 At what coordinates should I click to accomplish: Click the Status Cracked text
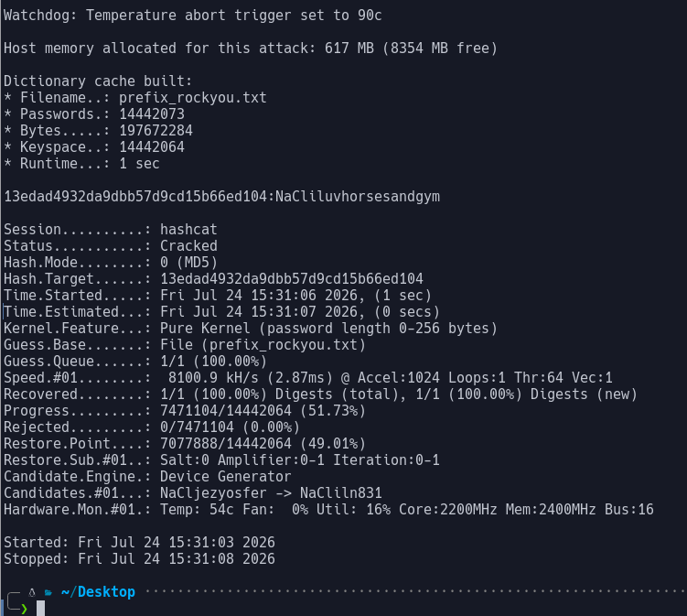click(x=188, y=245)
